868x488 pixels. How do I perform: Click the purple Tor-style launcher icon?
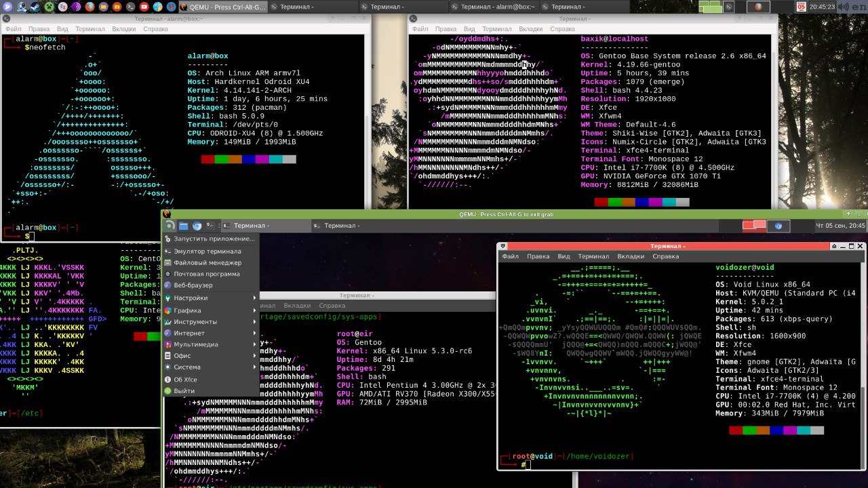click(x=76, y=7)
